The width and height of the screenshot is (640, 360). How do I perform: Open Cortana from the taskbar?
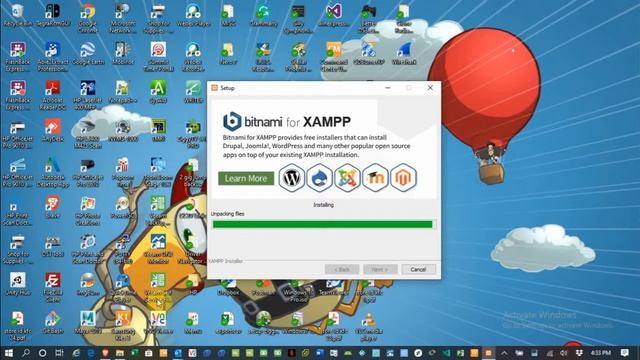point(42,353)
